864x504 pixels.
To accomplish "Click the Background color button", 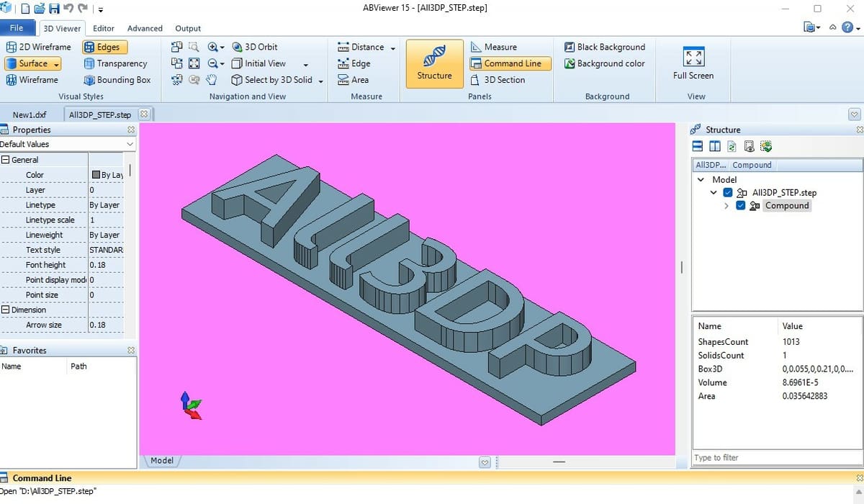I will click(603, 63).
